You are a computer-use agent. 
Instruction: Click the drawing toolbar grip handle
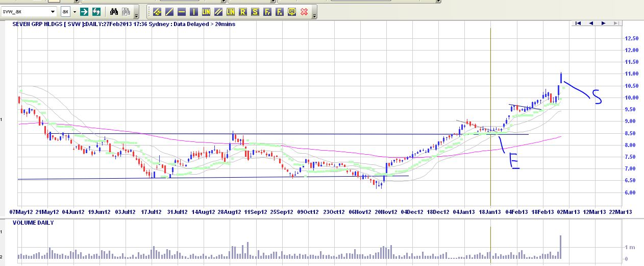(148, 11)
